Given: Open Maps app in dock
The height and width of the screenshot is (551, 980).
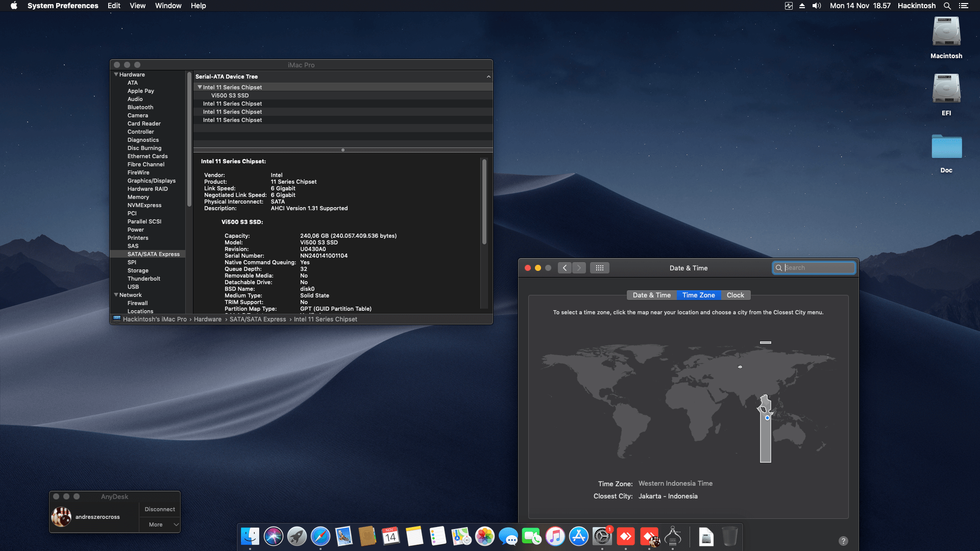Looking at the screenshot, I should click(x=461, y=536).
